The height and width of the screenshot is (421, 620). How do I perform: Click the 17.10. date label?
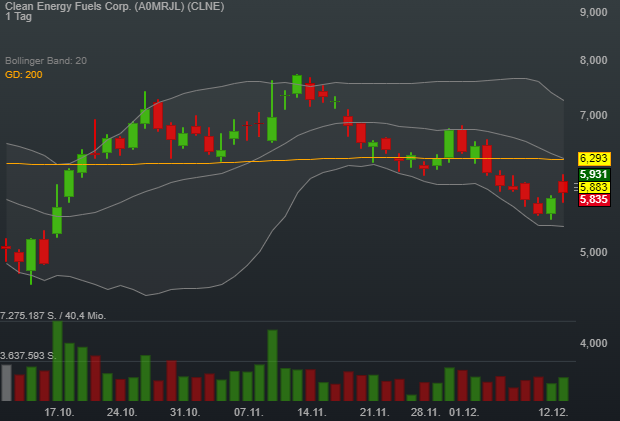(59, 412)
